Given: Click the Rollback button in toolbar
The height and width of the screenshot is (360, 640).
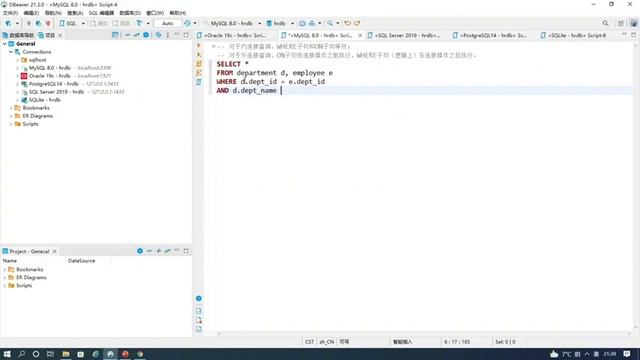Looking at the screenshot, I should pos(121,23).
